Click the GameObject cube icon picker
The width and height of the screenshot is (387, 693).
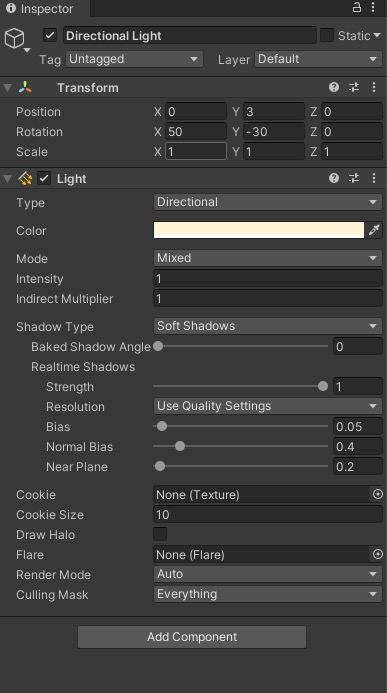click(15, 38)
